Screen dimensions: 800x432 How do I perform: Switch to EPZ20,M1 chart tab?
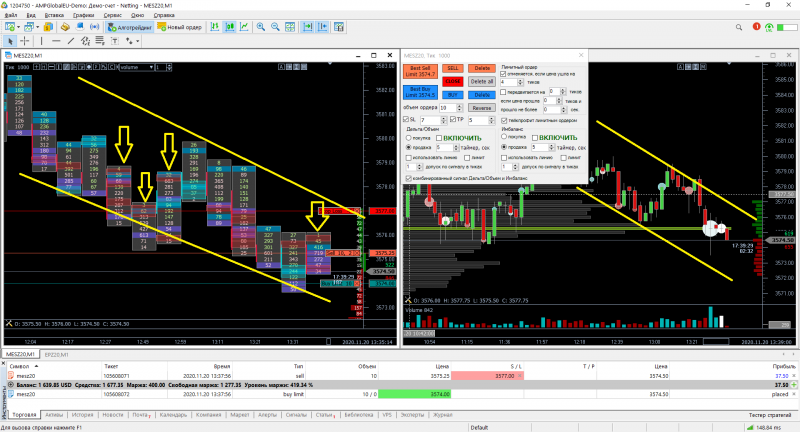pyautogui.click(x=56, y=354)
